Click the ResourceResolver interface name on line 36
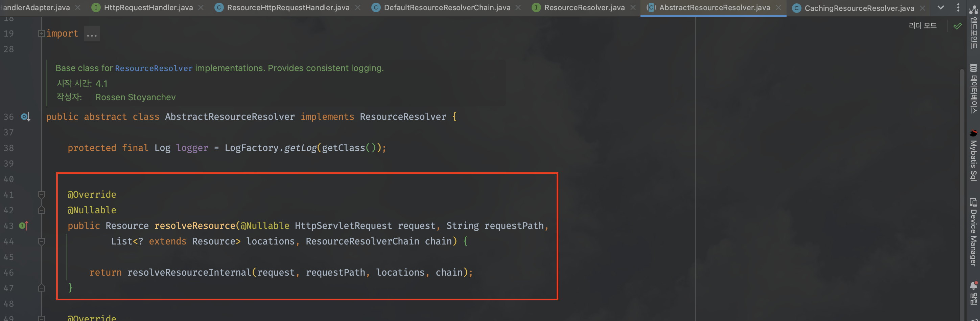This screenshot has width=980, height=321. (403, 117)
